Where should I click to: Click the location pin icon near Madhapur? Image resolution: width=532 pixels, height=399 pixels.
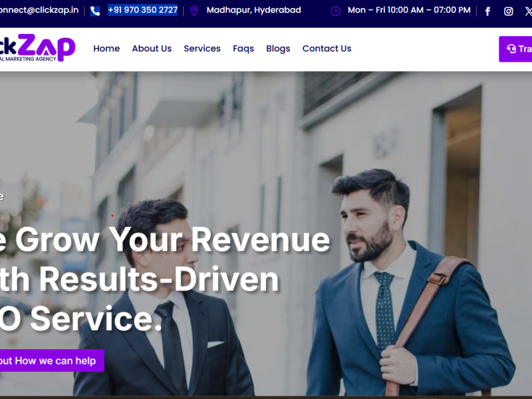(x=194, y=11)
